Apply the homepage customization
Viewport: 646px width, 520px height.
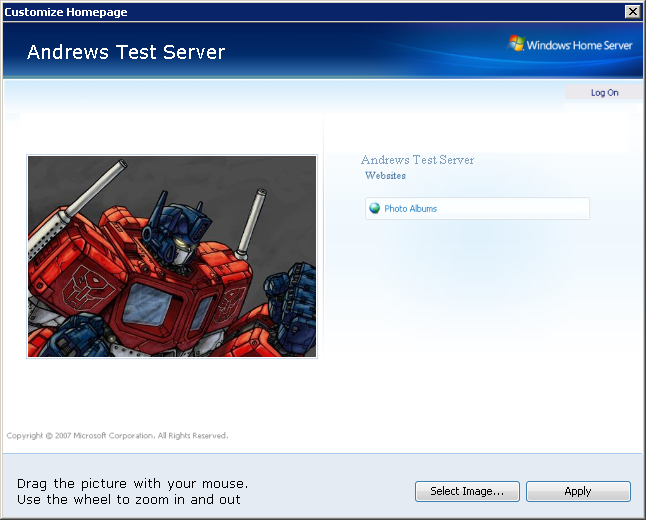point(578,491)
